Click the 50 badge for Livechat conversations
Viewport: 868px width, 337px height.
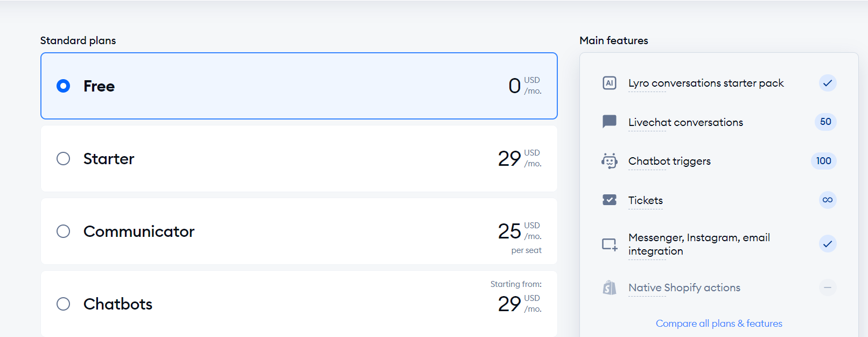coord(824,122)
